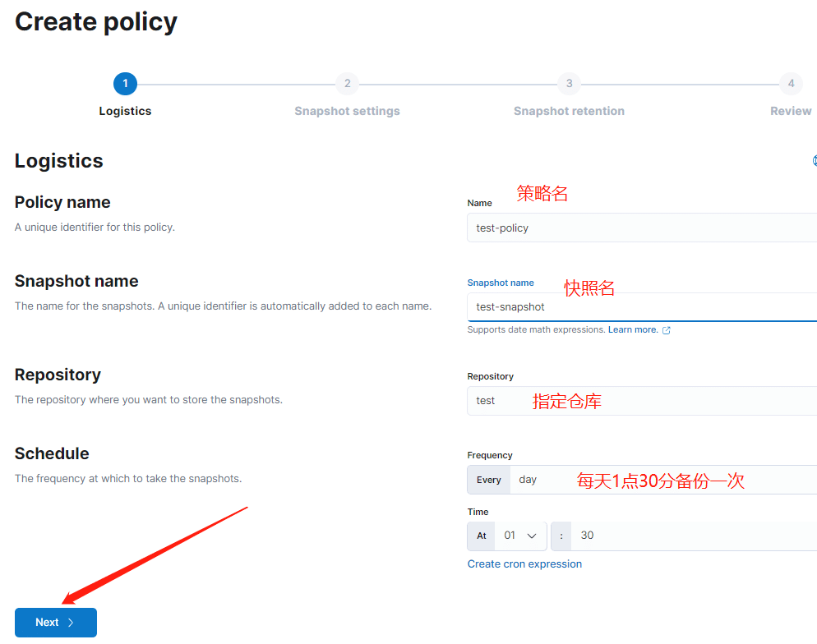
Task: Click the hour dropdown chevron arrow
Action: (532, 536)
